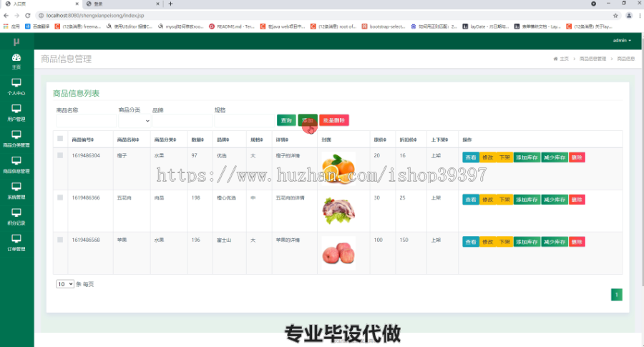Open 商品信息管理 in the sidebar
The image size is (644, 347).
(x=16, y=165)
